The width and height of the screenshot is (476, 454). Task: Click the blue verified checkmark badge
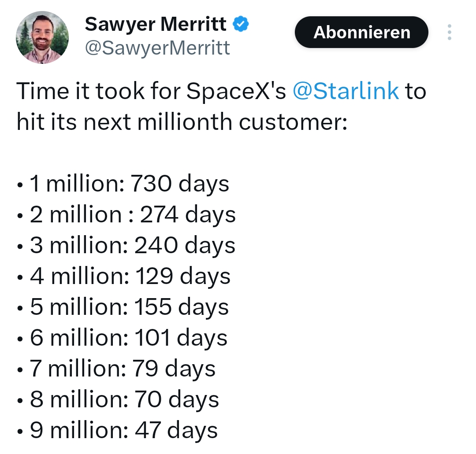pyautogui.click(x=241, y=24)
